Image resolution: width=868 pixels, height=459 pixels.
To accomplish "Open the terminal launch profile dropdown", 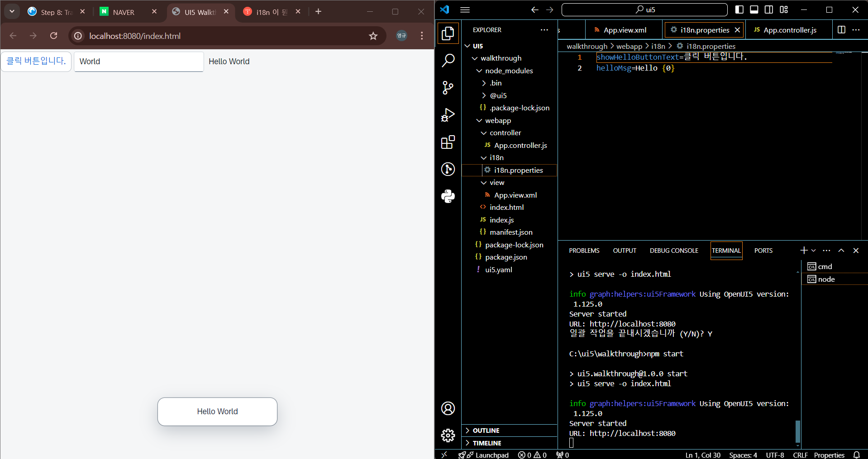I will [814, 251].
